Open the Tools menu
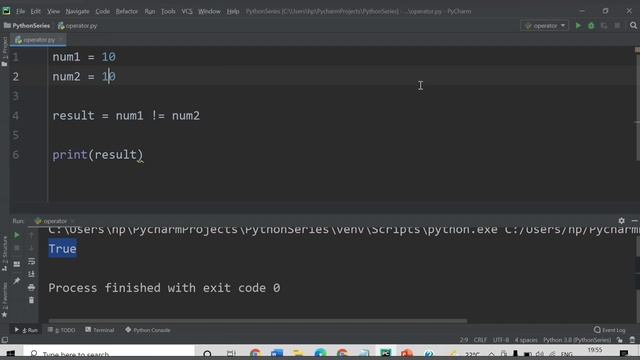This screenshot has height=360, width=640. (168, 11)
